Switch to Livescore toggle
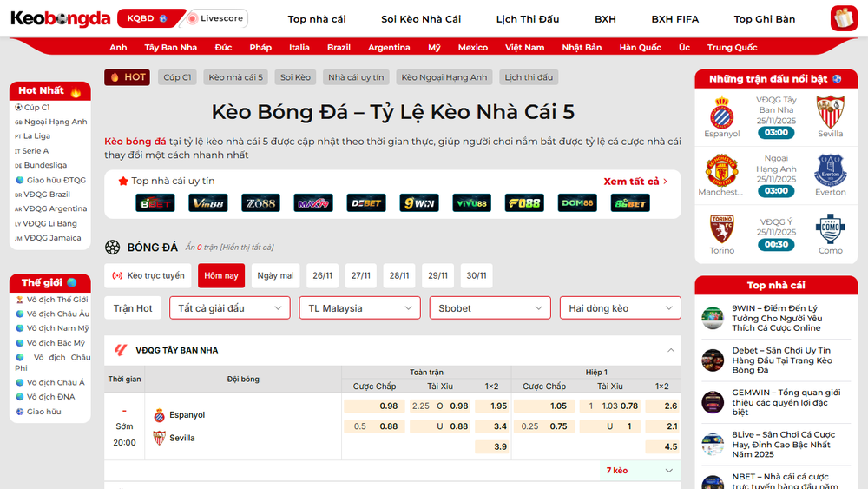This screenshot has height=489, width=868. point(217,18)
